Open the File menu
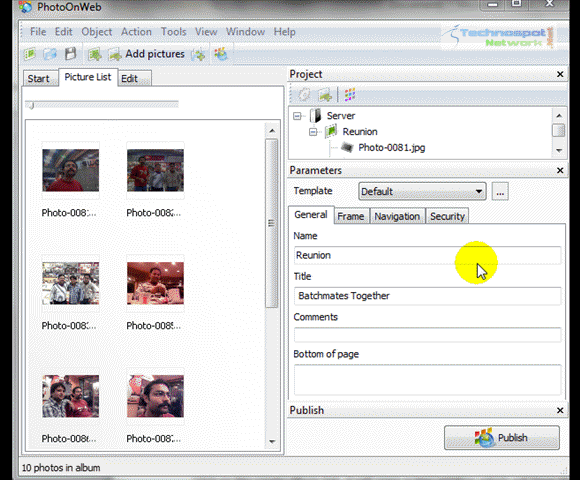Screen dimensions: 580x480 pos(38,32)
